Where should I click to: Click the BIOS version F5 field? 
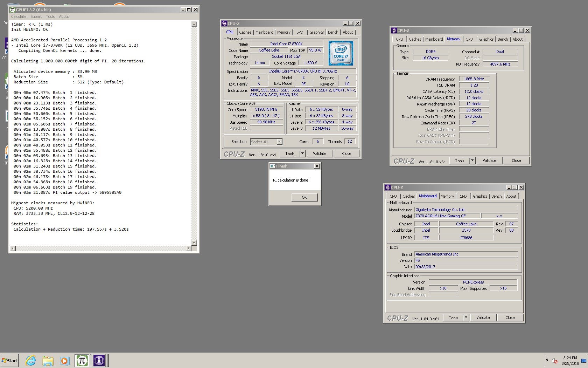[466, 260]
